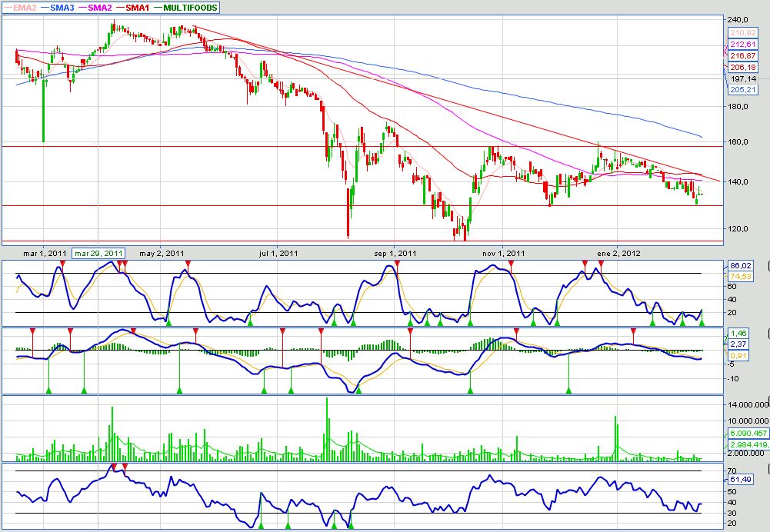Click the stochastic 86,02 value tag
This screenshot has width=770, height=532.
[x=740, y=265]
